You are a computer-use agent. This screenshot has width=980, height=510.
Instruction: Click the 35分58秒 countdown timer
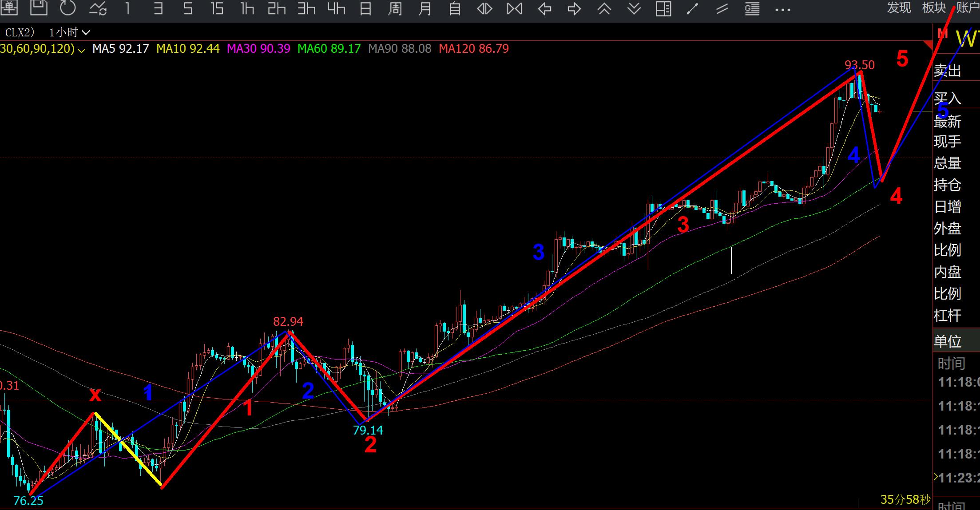tap(905, 500)
